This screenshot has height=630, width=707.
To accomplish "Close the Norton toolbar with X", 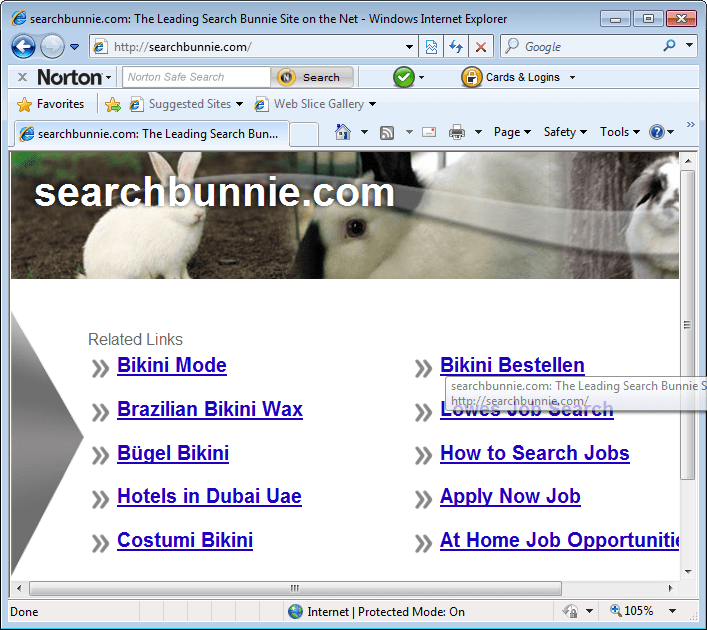I will pyautogui.click(x=22, y=77).
